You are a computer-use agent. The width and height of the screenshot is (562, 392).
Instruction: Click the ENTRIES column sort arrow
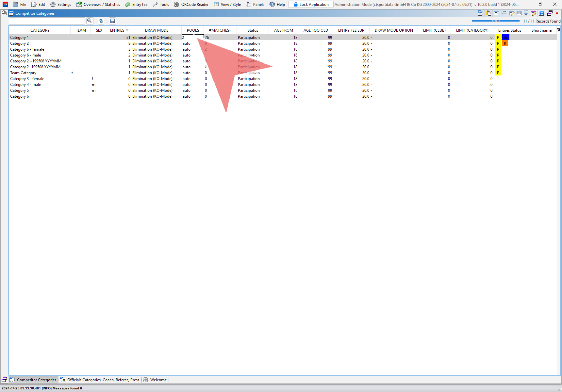click(x=127, y=30)
